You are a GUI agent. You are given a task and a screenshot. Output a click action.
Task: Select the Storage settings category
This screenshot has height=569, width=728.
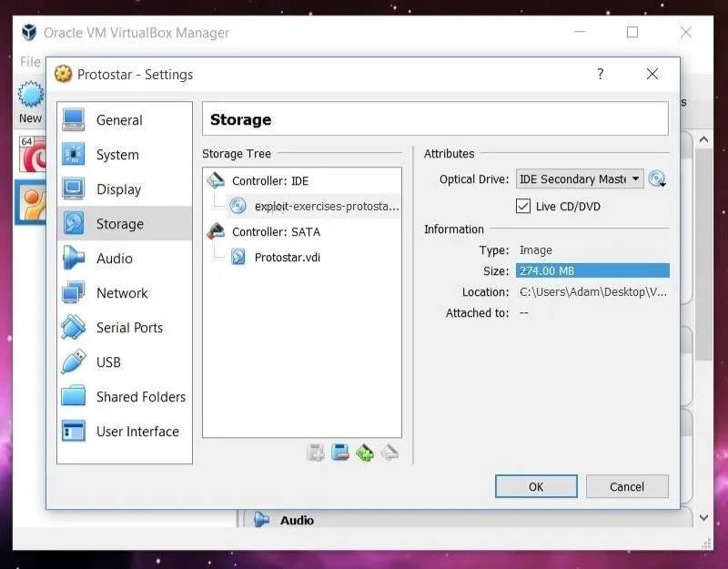click(x=125, y=223)
